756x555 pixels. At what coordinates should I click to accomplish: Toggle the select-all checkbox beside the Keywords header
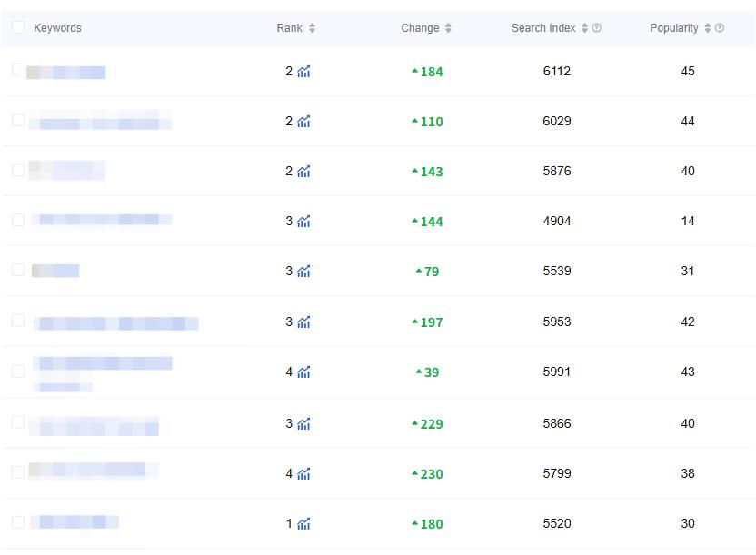18,27
